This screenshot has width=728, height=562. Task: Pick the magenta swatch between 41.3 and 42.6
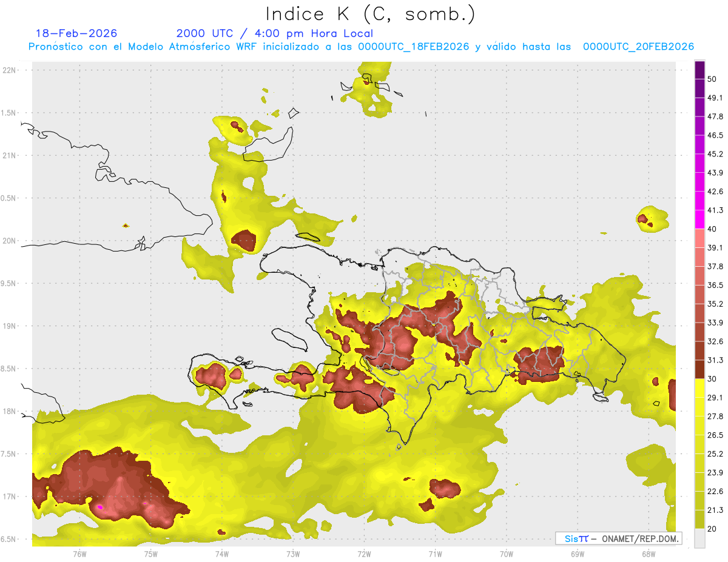(x=699, y=201)
